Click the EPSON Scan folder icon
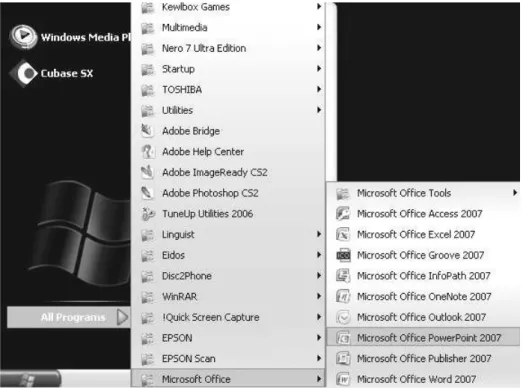 [148, 359]
